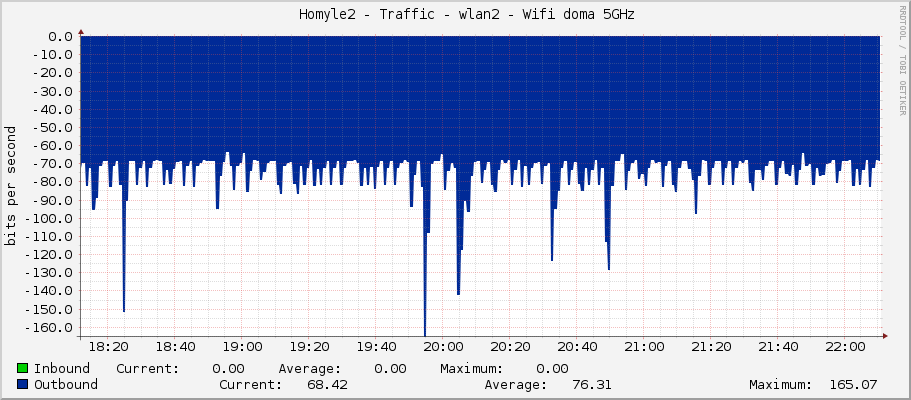
Task: Click the 18:40 time axis label
Action: [x=175, y=347]
